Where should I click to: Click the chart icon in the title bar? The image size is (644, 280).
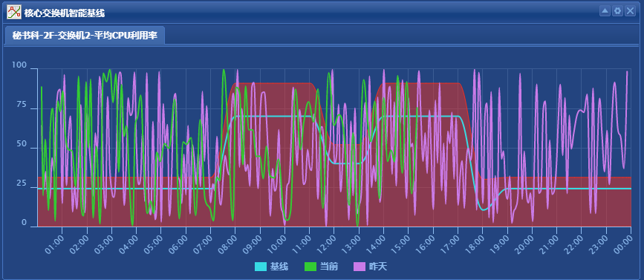tap(14, 13)
